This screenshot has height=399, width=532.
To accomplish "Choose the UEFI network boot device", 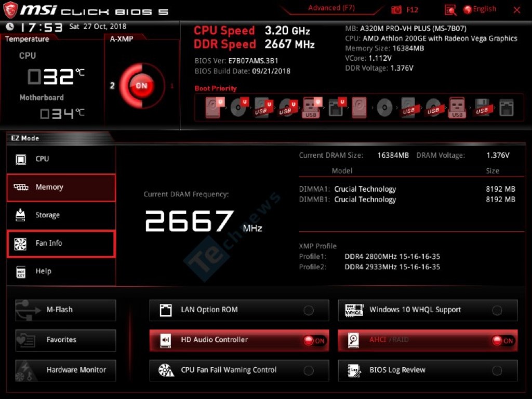I will tap(337, 108).
